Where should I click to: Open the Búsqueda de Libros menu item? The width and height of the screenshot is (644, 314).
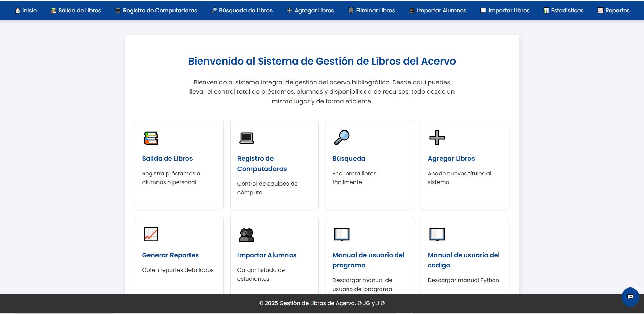click(242, 10)
